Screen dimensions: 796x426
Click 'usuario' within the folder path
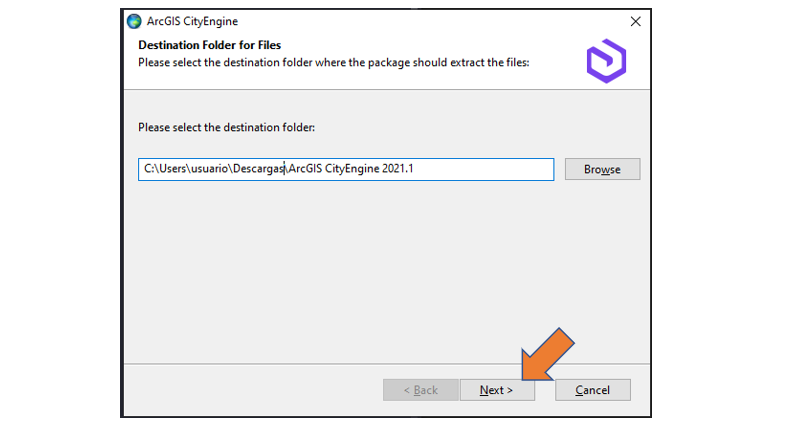[210, 169]
